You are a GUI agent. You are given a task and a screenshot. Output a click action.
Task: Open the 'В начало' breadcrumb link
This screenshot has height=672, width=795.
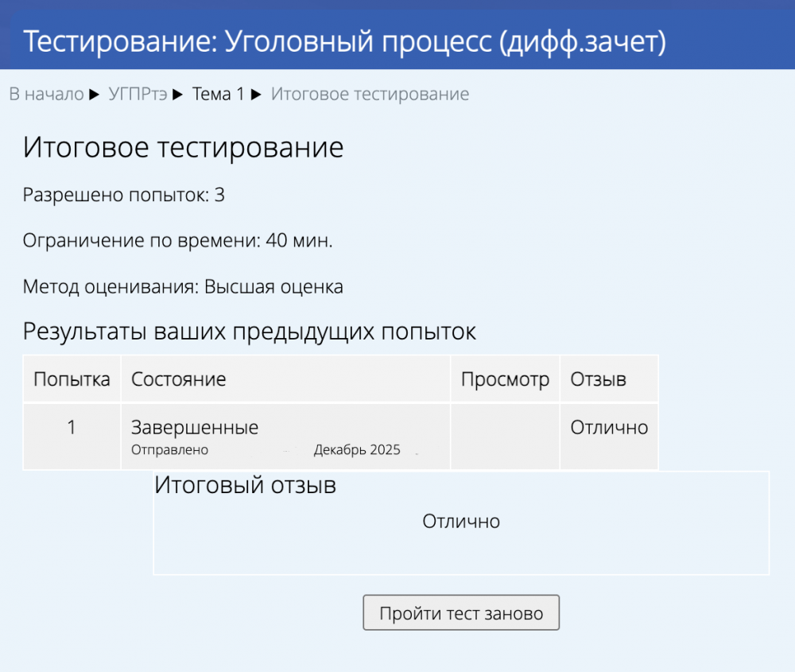(x=46, y=95)
